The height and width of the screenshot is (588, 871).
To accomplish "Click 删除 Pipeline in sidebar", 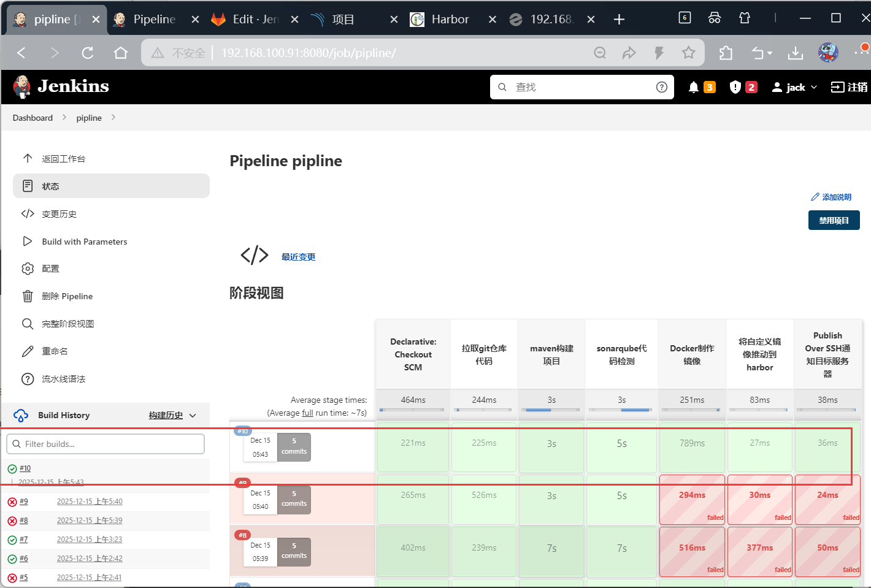I will 111,296.
